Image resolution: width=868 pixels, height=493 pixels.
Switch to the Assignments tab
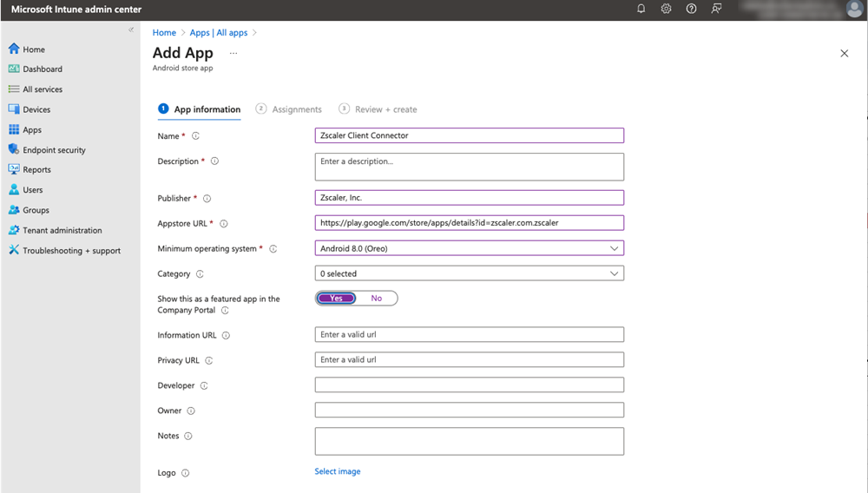pyautogui.click(x=288, y=109)
